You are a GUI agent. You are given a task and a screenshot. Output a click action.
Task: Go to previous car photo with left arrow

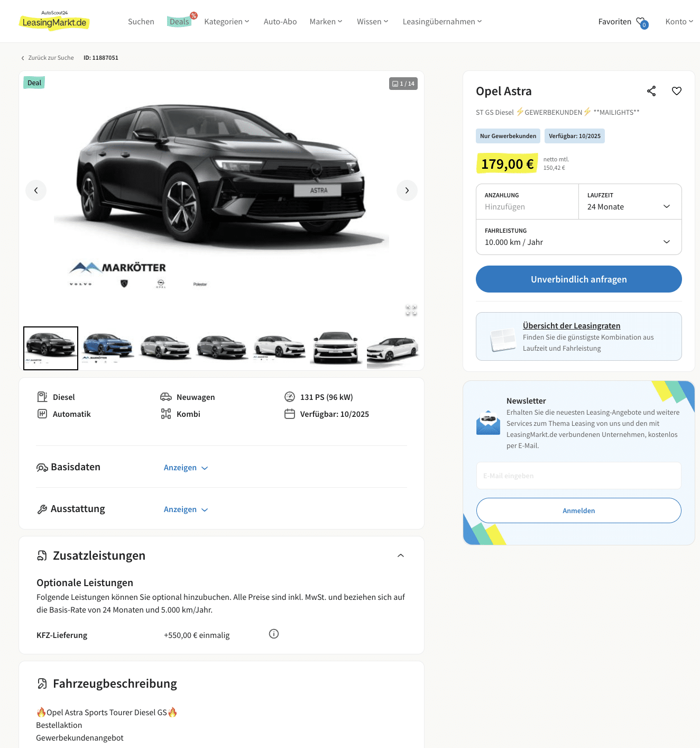[x=36, y=190]
